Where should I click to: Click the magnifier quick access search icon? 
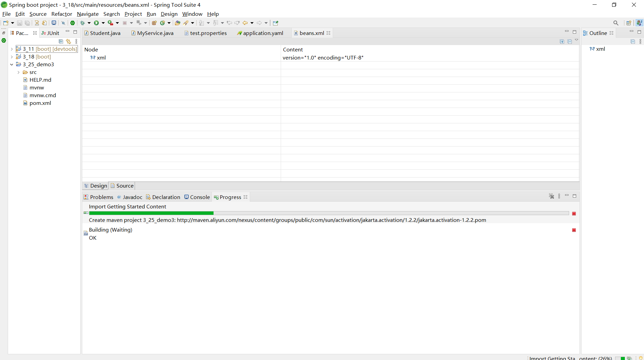(x=616, y=23)
